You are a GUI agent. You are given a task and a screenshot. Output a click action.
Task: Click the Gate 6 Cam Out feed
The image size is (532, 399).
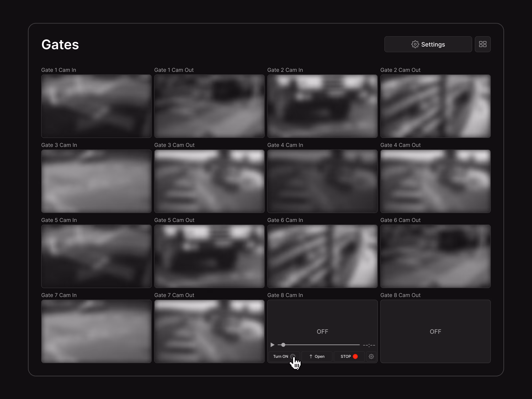coord(435,256)
